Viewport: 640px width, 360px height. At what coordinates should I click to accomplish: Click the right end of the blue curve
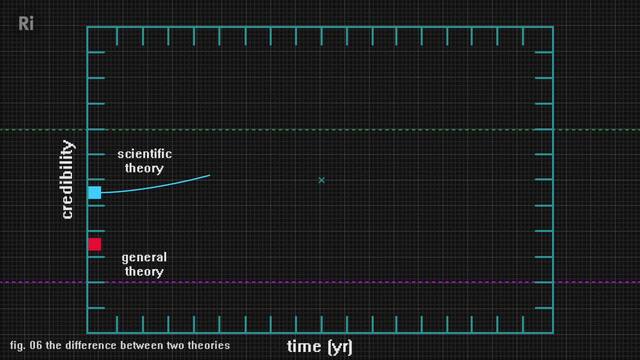(x=209, y=176)
